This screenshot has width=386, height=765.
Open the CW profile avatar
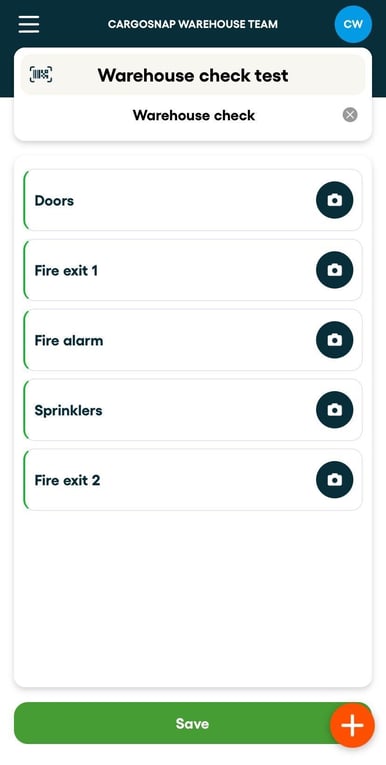(x=353, y=24)
